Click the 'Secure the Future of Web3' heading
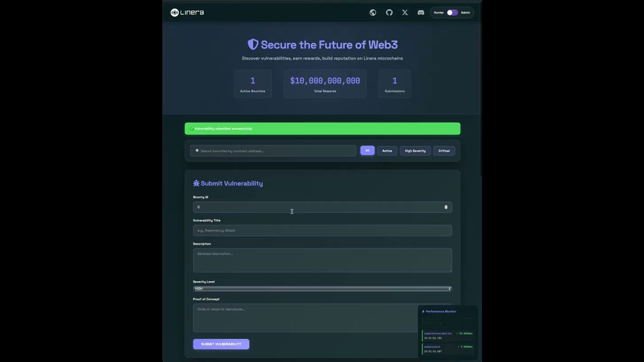The height and width of the screenshot is (362, 644). point(329,45)
